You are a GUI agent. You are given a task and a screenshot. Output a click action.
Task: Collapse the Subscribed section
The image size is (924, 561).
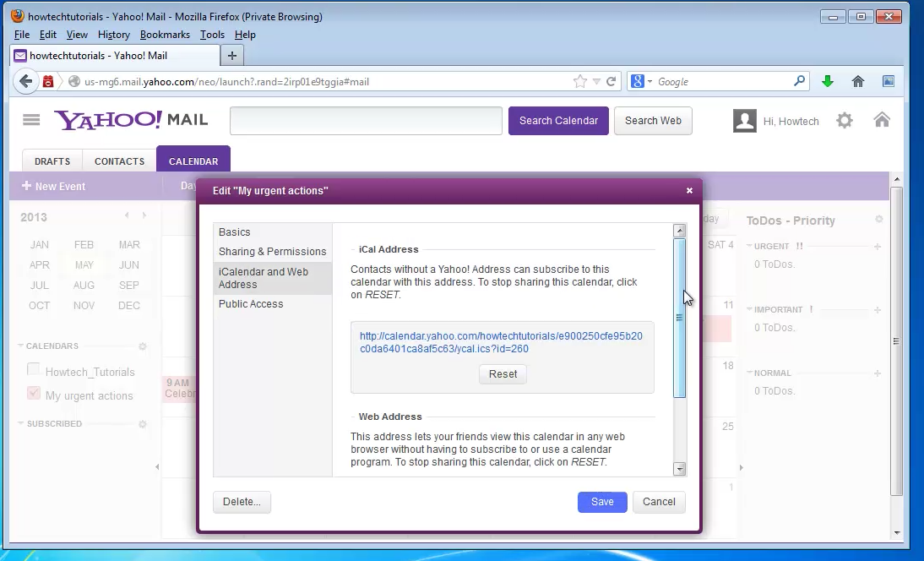[20, 423]
